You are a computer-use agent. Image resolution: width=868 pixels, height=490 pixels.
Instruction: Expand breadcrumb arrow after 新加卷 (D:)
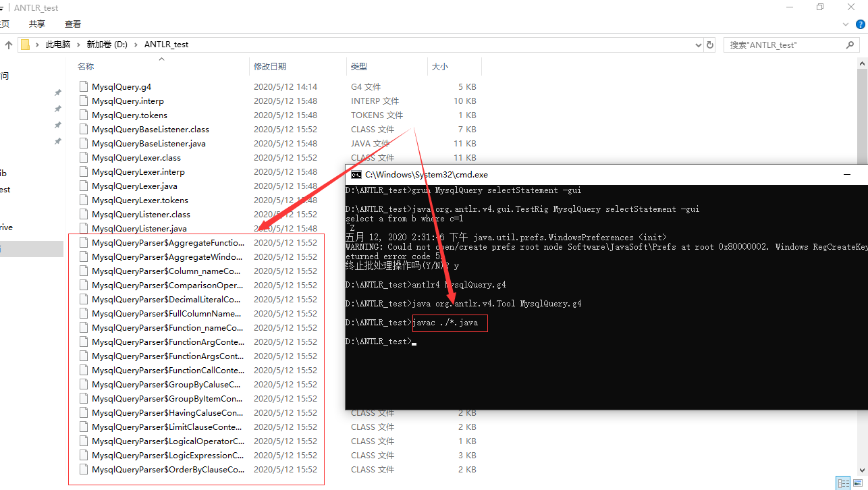coord(136,45)
